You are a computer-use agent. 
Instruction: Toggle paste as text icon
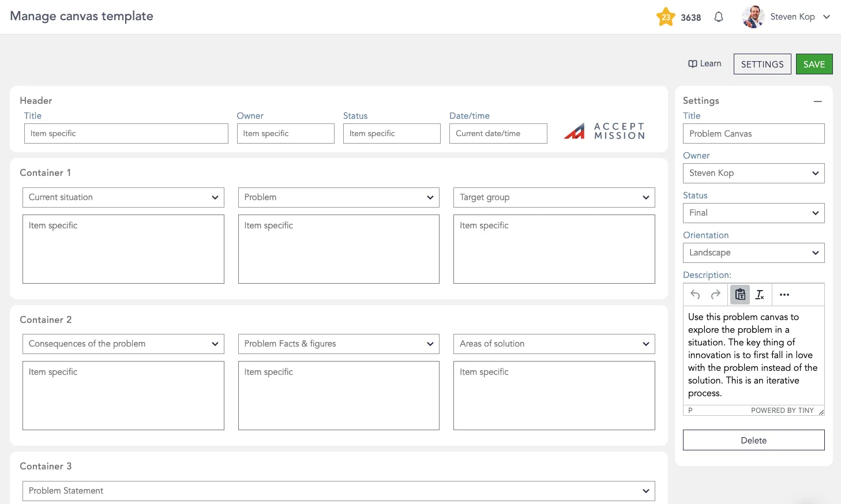(x=740, y=295)
